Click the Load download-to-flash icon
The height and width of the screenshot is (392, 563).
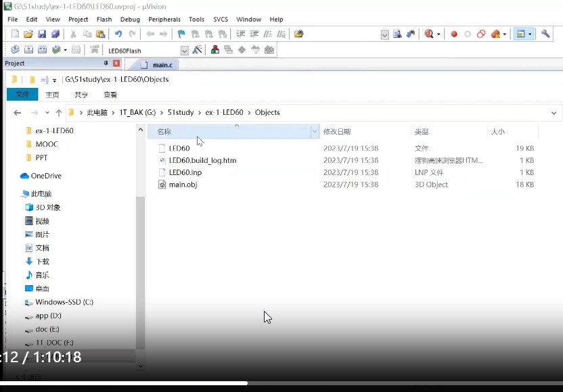point(94,50)
